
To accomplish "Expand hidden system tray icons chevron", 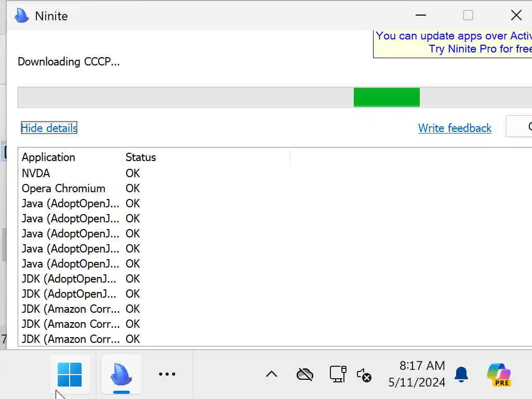I will point(271,374).
